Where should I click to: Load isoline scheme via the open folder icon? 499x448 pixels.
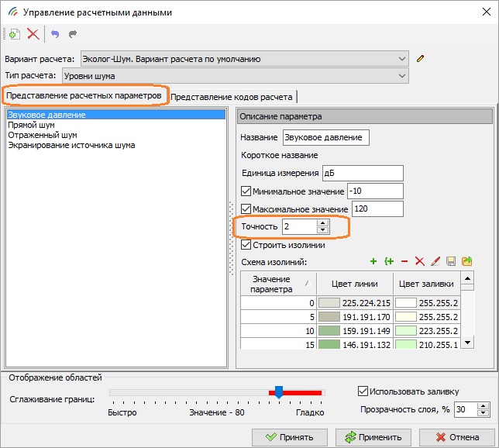(466, 262)
